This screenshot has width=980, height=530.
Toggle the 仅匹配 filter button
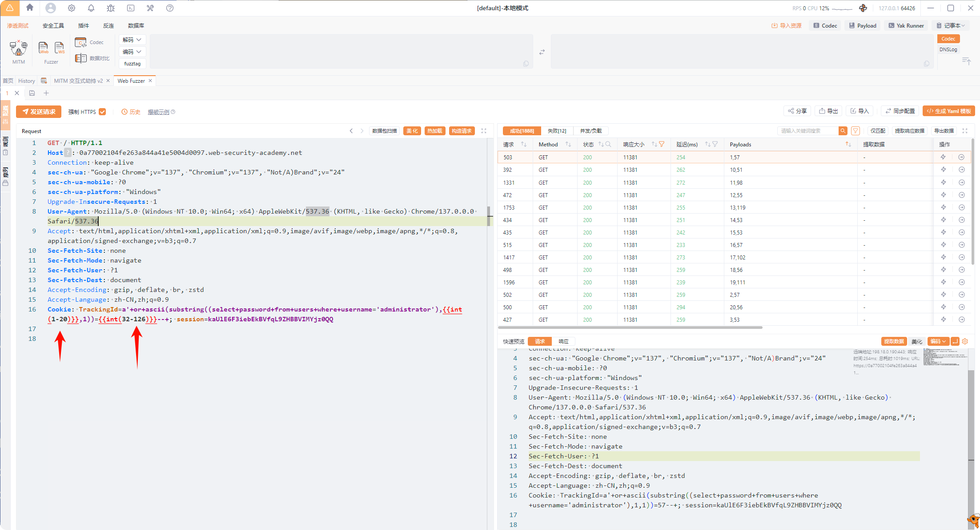click(878, 131)
